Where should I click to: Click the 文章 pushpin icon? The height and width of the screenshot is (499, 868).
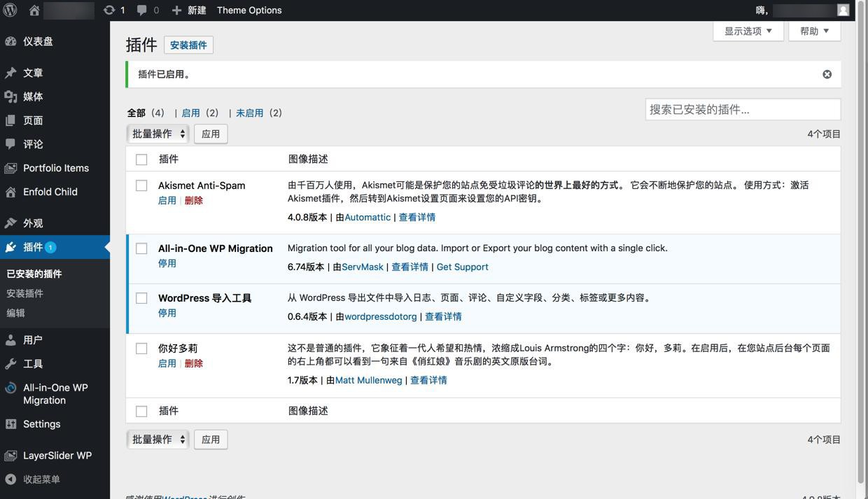coord(10,73)
